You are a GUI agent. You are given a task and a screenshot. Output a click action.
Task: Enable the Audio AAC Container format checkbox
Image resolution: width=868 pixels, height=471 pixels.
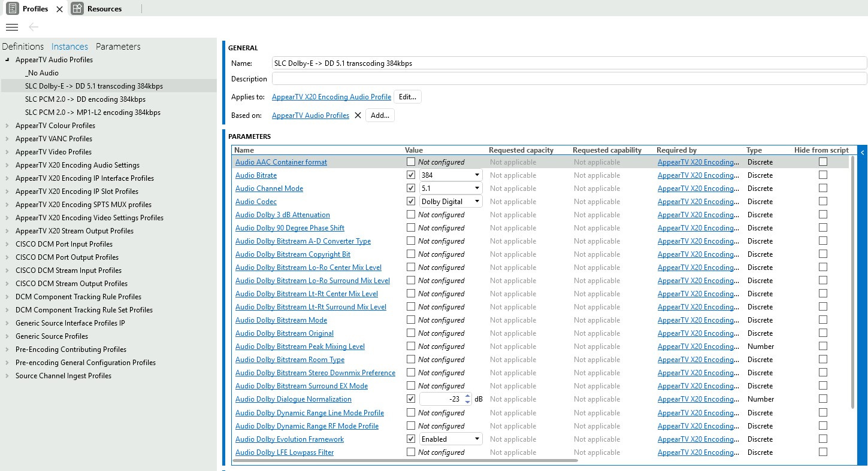410,162
